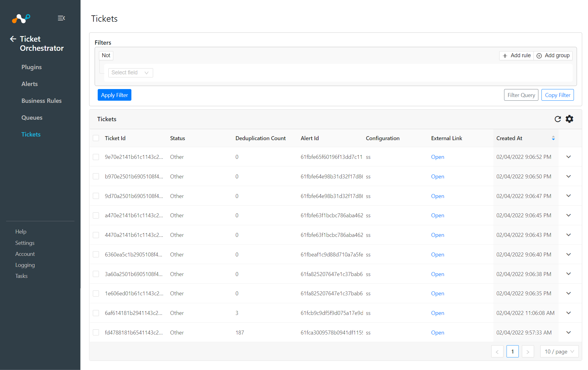Collapse the sidebar menu icon

pyautogui.click(x=61, y=18)
